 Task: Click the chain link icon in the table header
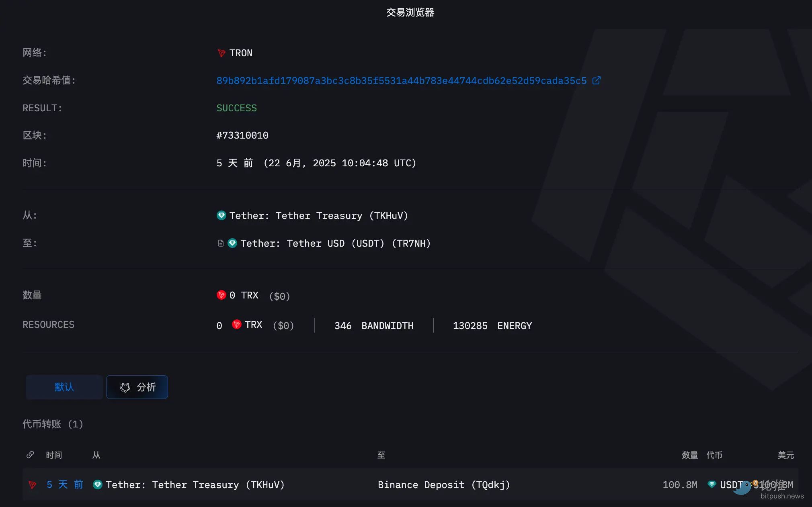coord(30,455)
